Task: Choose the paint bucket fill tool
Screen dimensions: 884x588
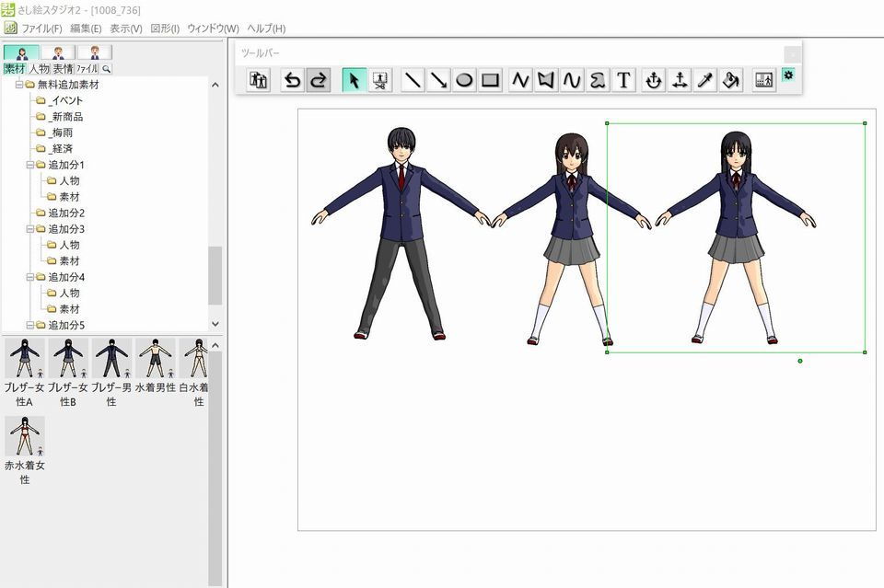Action: (731, 80)
